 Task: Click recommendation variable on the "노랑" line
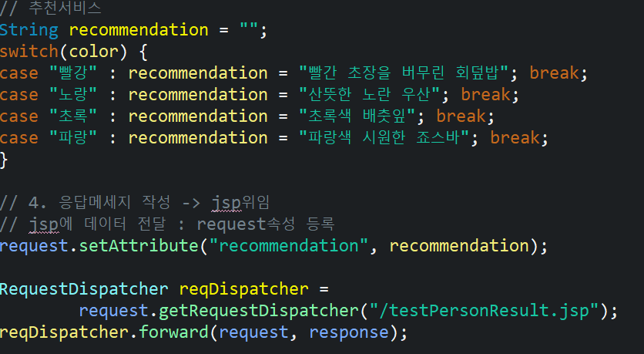(198, 95)
